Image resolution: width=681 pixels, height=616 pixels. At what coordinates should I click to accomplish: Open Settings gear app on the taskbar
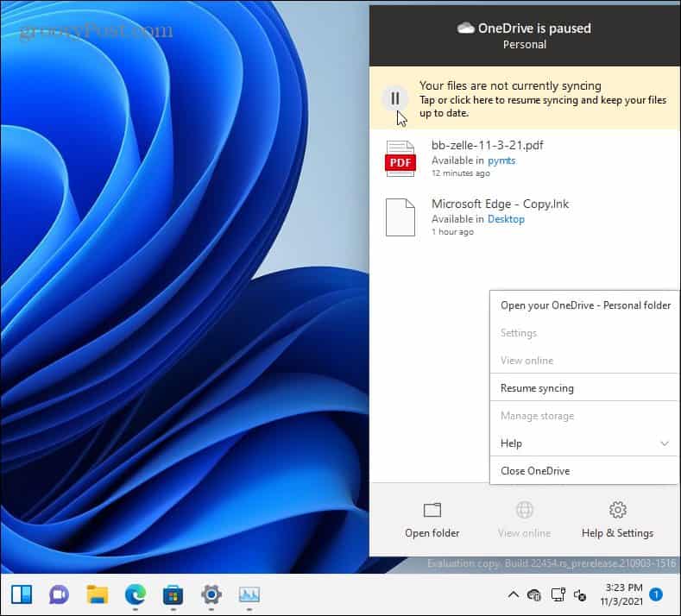click(x=211, y=594)
